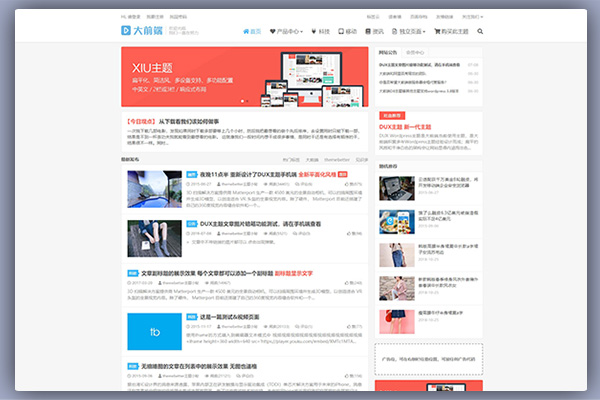The height and width of the screenshot is (400, 600).
Task: Open comments on DUX主题文章图片 article
Action: [x=301, y=233]
